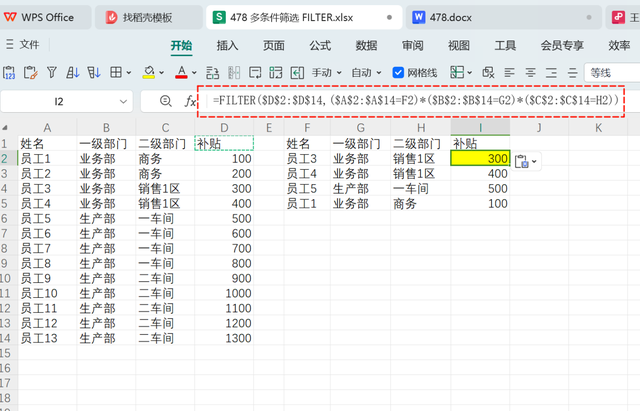Image resolution: width=640 pixels, height=411 pixels.
Task: Click the align left icon
Action: coord(509,73)
